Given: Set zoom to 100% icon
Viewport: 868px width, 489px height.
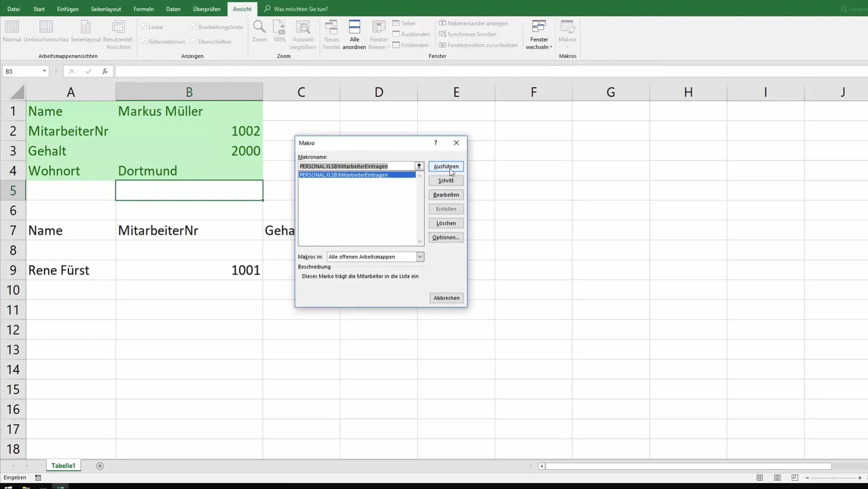Looking at the screenshot, I should (x=279, y=31).
